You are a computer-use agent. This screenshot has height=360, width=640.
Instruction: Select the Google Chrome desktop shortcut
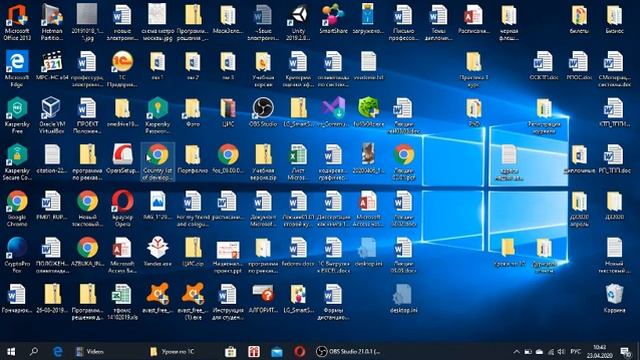pos(17,209)
